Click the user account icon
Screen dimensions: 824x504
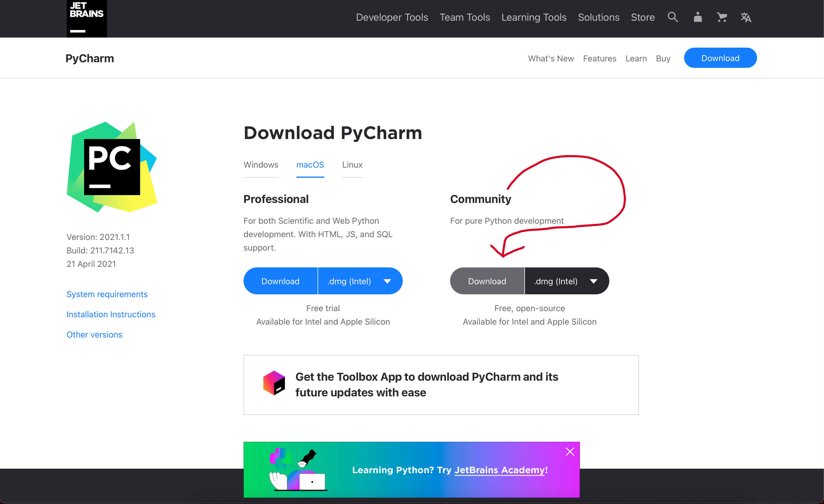tap(698, 17)
